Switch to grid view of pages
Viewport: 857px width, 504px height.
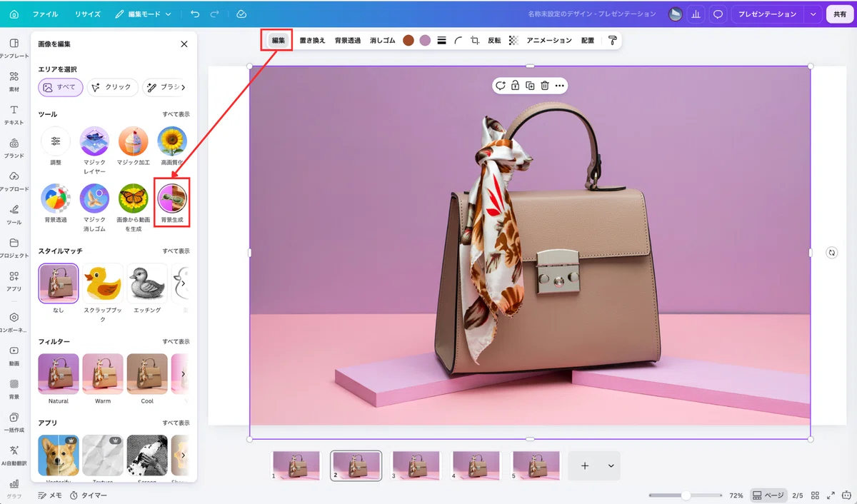816,495
